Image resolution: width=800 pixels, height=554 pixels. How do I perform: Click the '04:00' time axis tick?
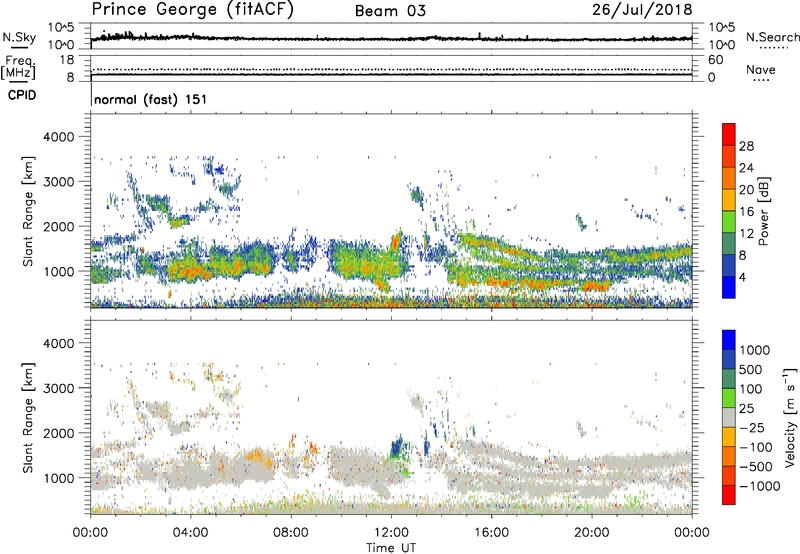[x=191, y=533]
